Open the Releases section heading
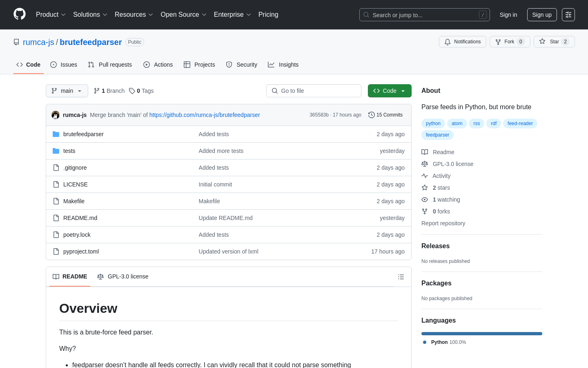Viewport: 588px width, 368px height. [435, 246]
